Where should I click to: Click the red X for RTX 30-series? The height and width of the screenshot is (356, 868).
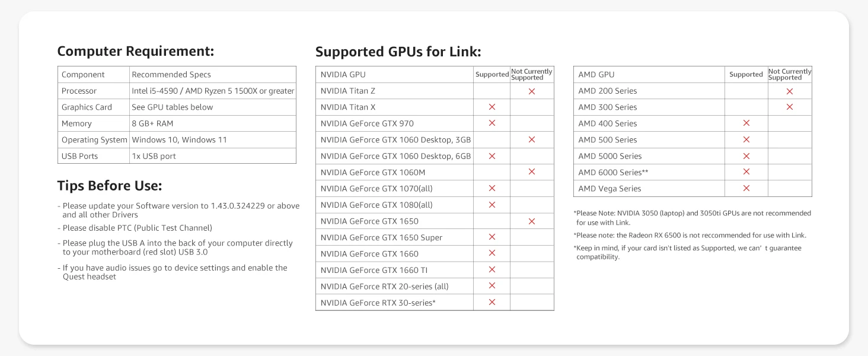(x=492, y=302)
